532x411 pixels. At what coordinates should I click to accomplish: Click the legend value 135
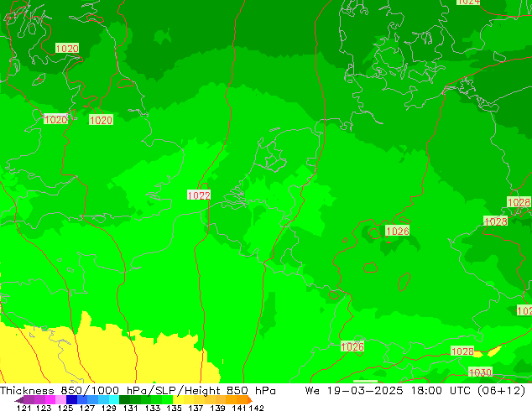point(174,408)
